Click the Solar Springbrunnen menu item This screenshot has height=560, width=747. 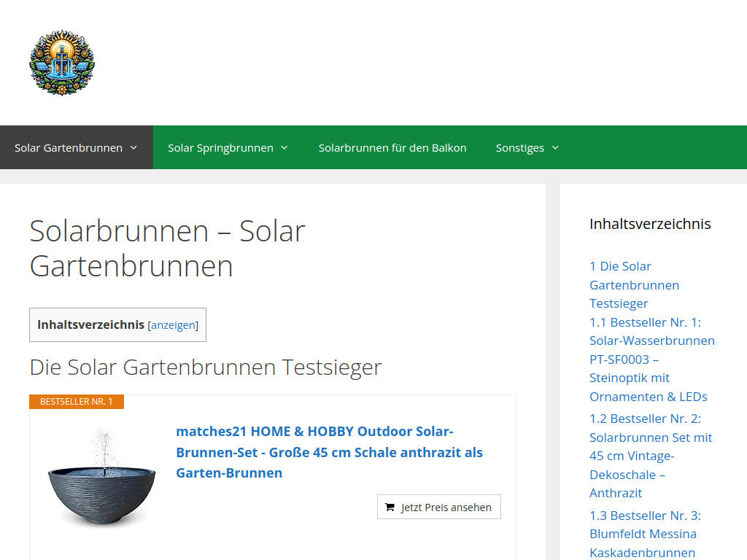tap(220, 147)
